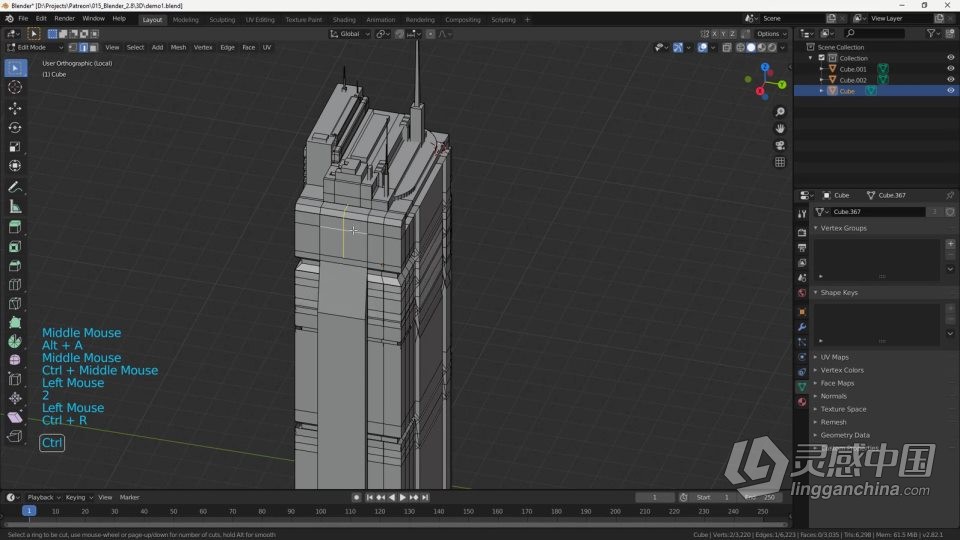Open the Playback menu in timeline

click(x=43, y=498)
